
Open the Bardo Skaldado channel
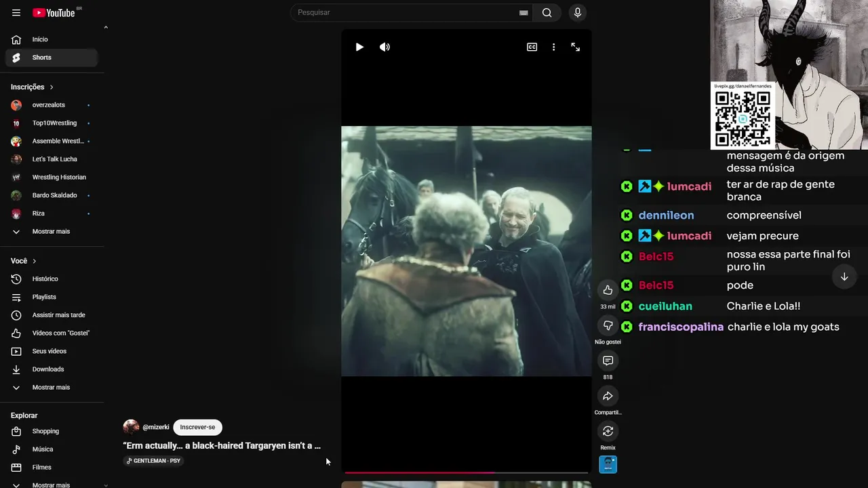coord(52,195)
